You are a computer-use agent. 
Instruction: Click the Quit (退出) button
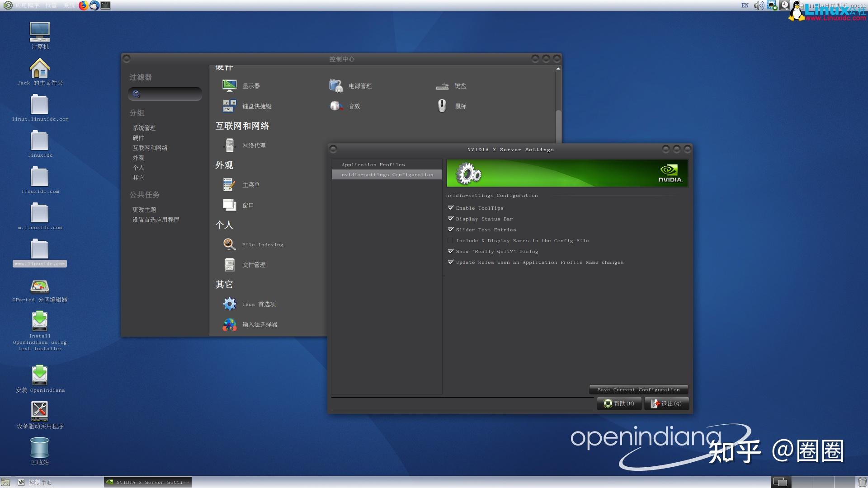[x=666, y=404]
